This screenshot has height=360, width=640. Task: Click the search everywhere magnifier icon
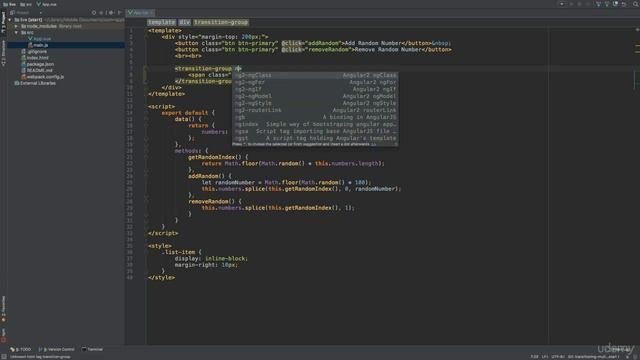(636, 4)
